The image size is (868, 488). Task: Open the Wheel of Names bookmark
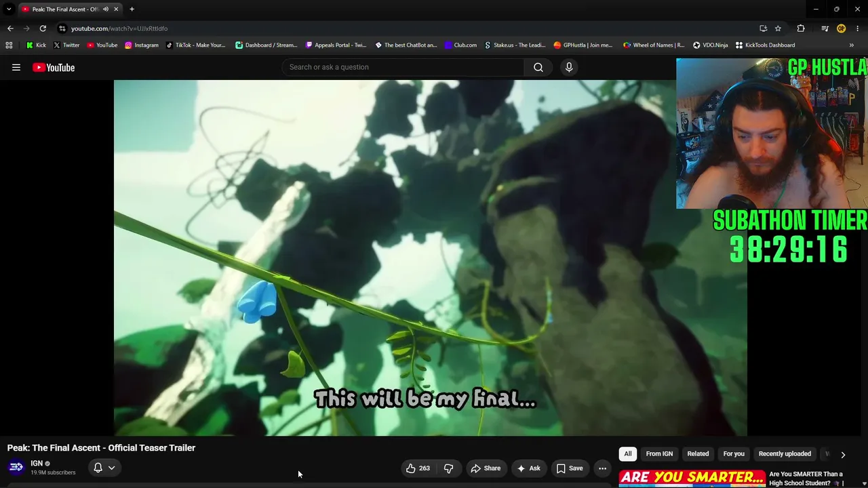click(x=654, y=45)
